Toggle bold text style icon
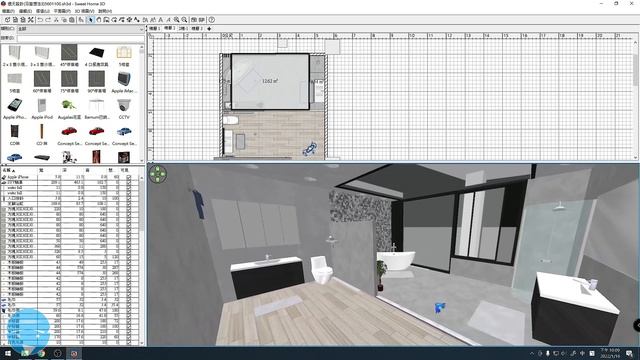Image resolution: width=640 pixels, height=360 pixels. click(160, 20)
